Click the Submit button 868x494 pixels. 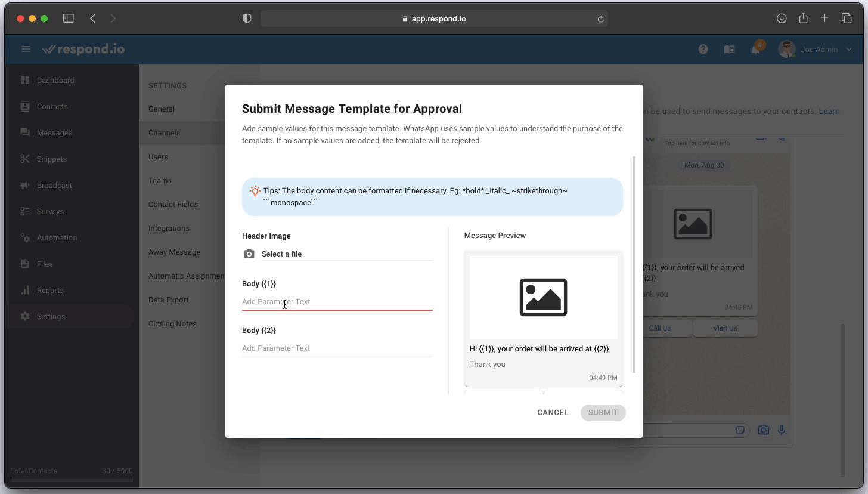pos(603,413)
